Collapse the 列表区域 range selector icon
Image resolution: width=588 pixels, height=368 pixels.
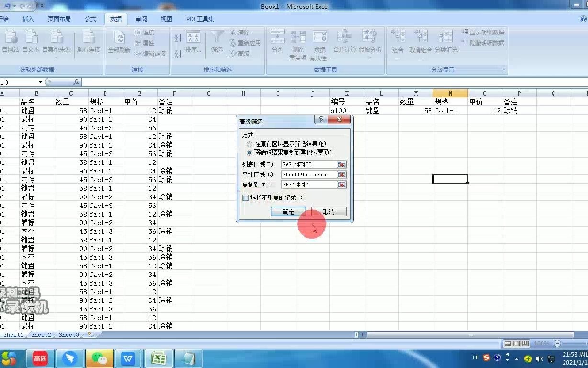pyautogui.click(x=341, y=164)
